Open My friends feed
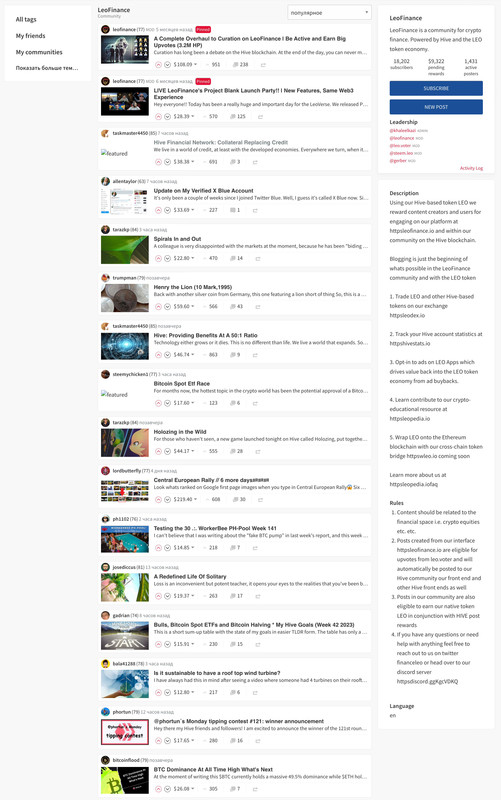The image size is (501, 800). (x=31, y=36)
